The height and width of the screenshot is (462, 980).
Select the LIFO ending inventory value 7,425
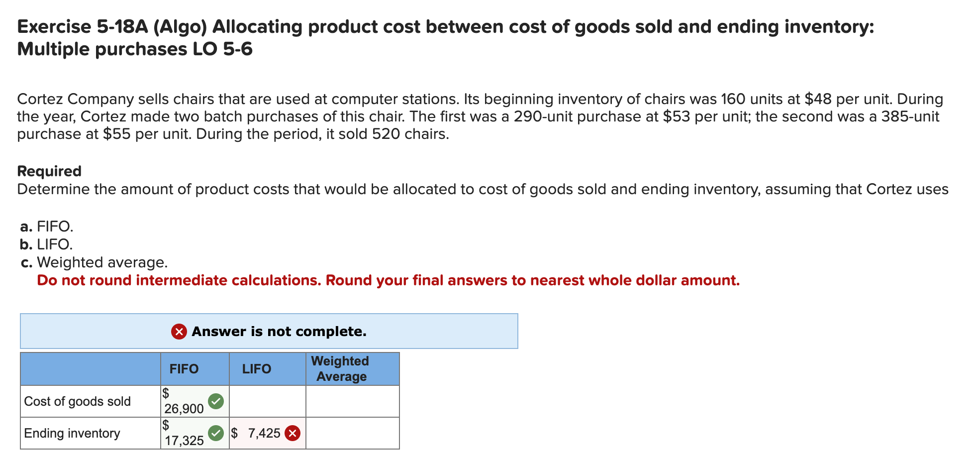(264, 433)
